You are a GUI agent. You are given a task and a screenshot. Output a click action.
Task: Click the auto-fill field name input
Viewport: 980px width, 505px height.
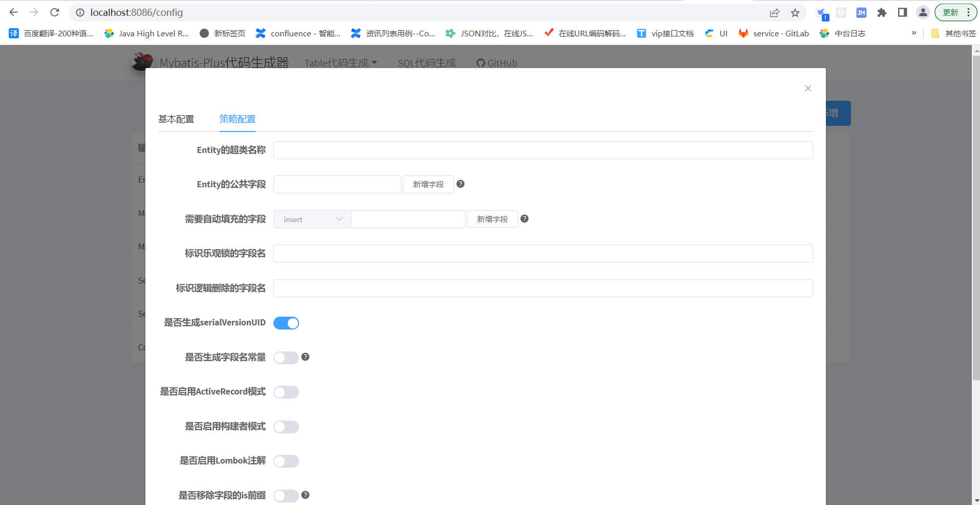[408, 219]
